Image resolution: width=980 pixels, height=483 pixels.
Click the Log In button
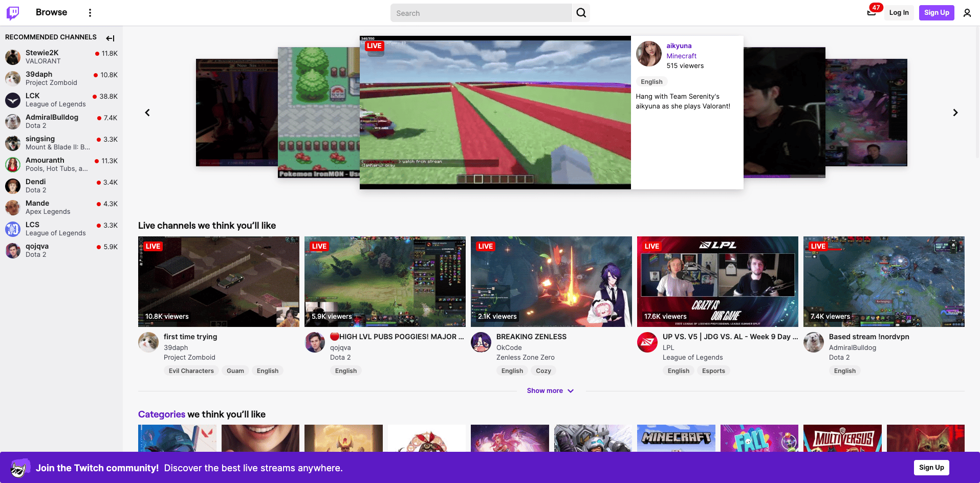(899, 13)
